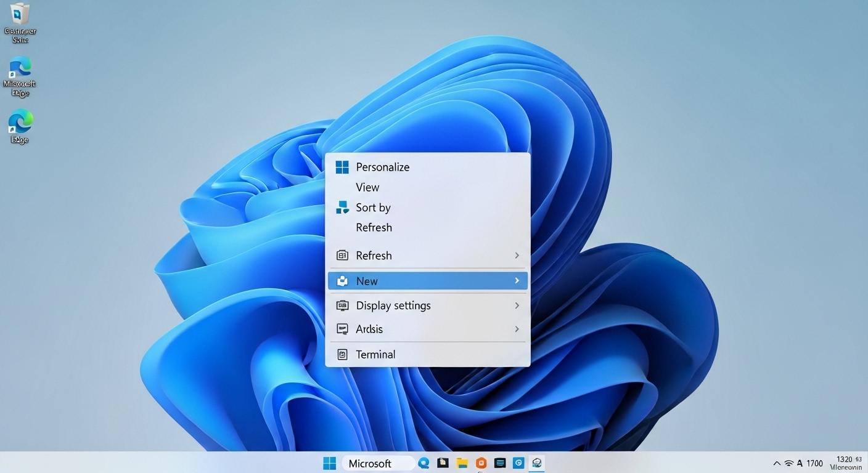Click the clock in the system tray

845,463
